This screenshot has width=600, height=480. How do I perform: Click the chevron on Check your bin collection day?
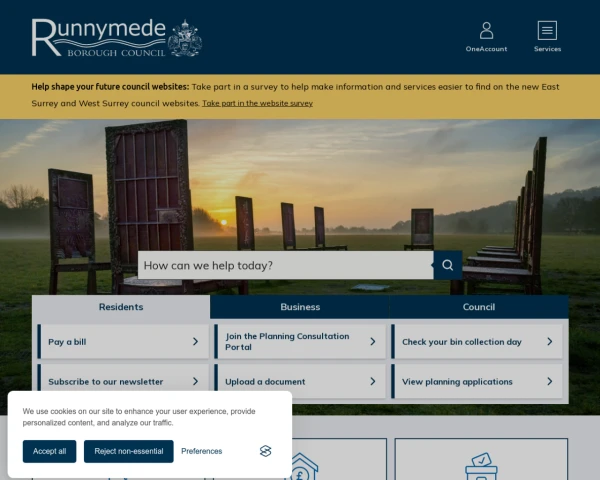point(550,341)
